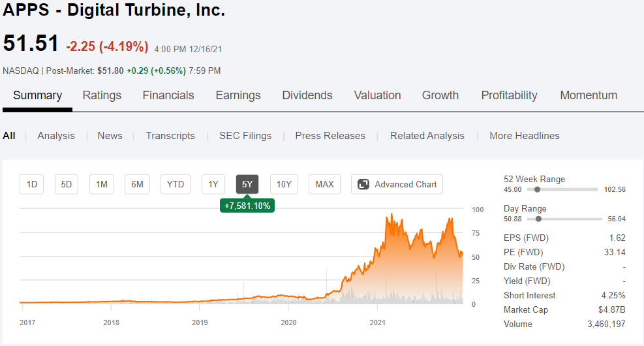Show the YTD chart range

(176, 184)
